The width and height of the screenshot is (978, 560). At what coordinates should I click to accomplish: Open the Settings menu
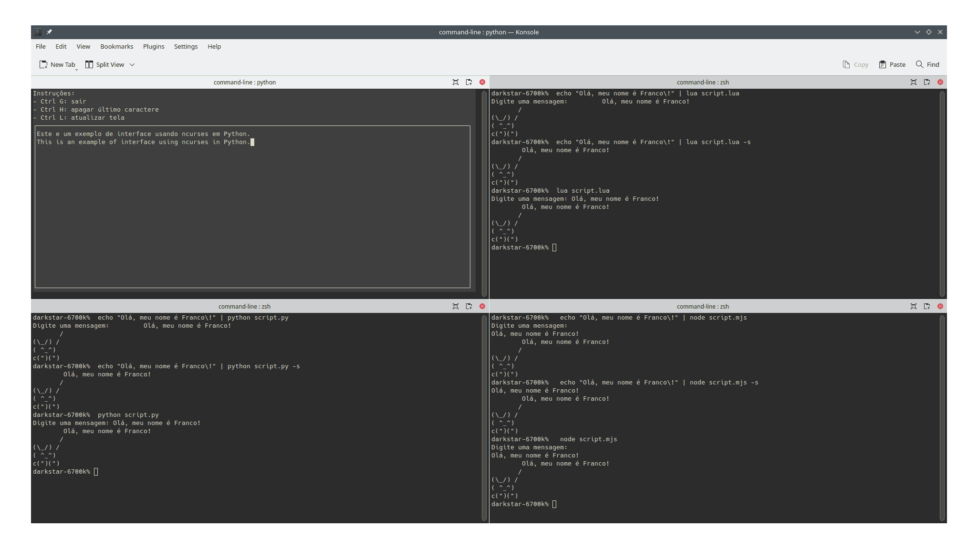coord(186,46)
